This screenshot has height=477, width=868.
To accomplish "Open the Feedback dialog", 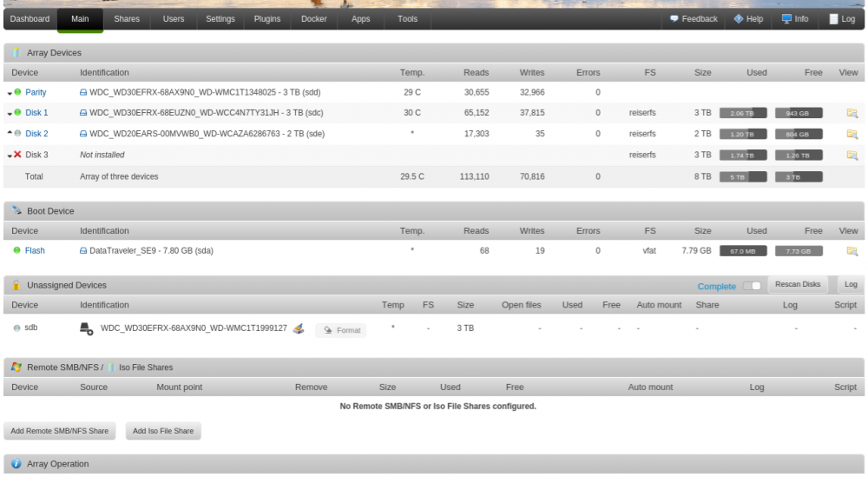I will tap(694, 19).
